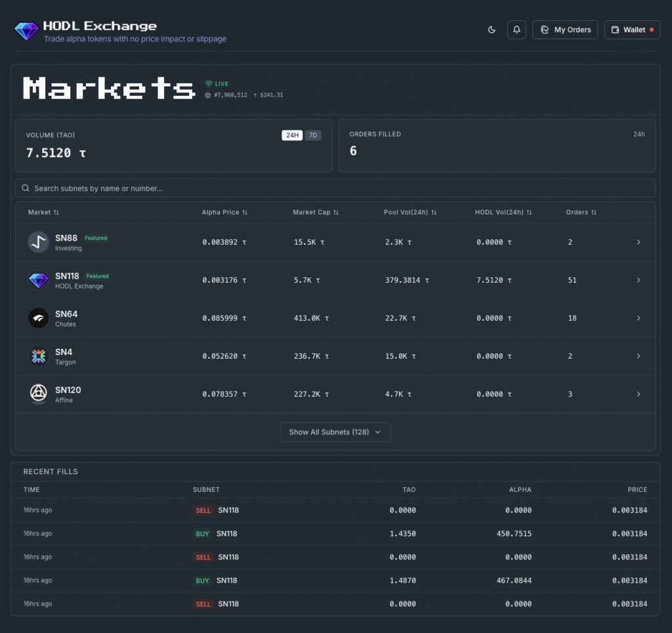
Task: Expand Show All Subnets (128)
Action: coord(335,432)
